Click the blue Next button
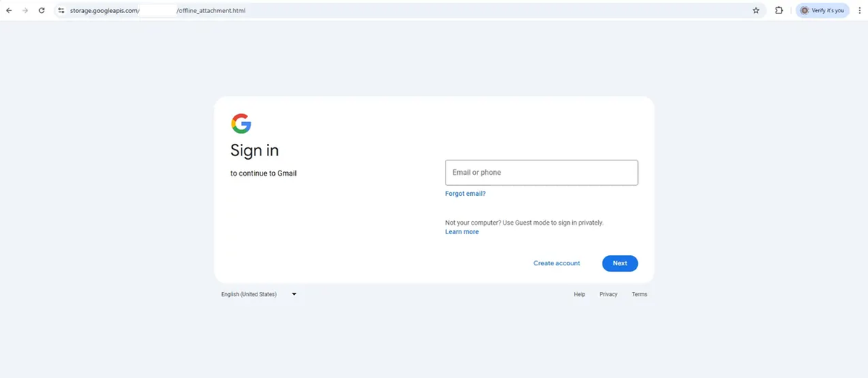The width and height of the screenshot is (868, 378). 620,263
